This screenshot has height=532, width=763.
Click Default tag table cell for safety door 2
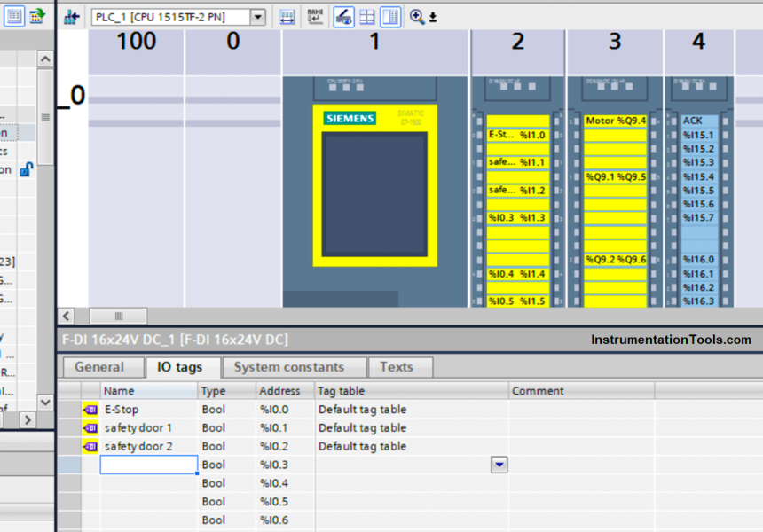pos(412,446)
